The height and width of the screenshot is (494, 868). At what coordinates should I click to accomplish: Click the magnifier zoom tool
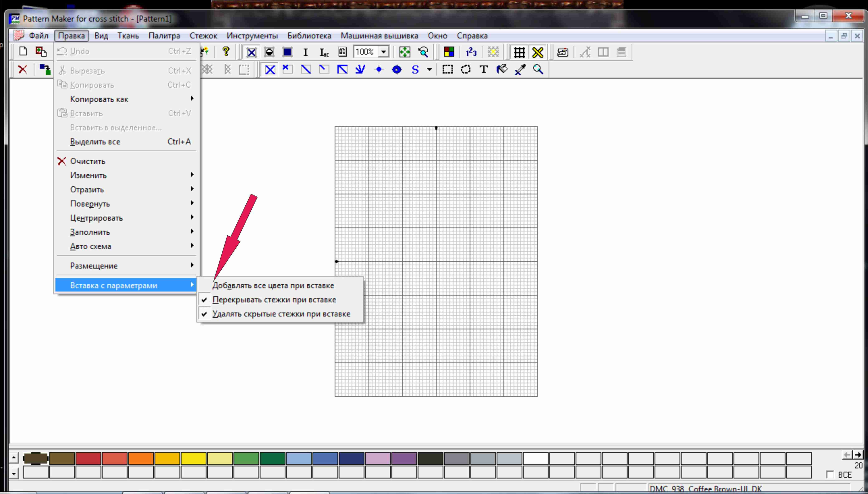[538, 69]
